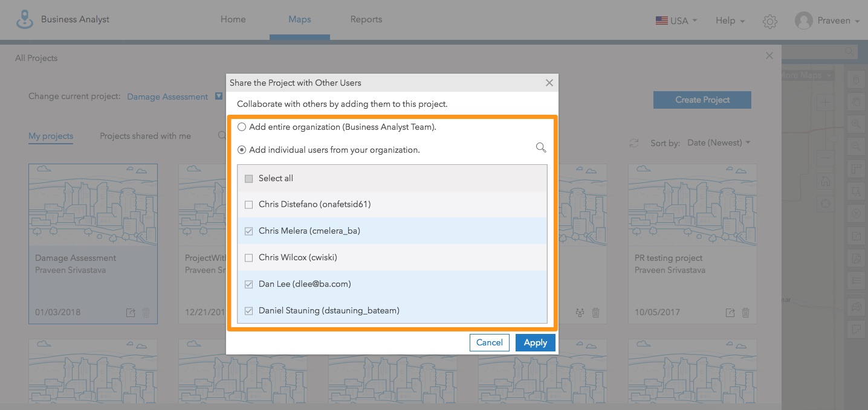The width and height of the screenshot is (868, 410).
Task: Click the settings gear icon
Action: pyautogui.click(x=769, y=22)
